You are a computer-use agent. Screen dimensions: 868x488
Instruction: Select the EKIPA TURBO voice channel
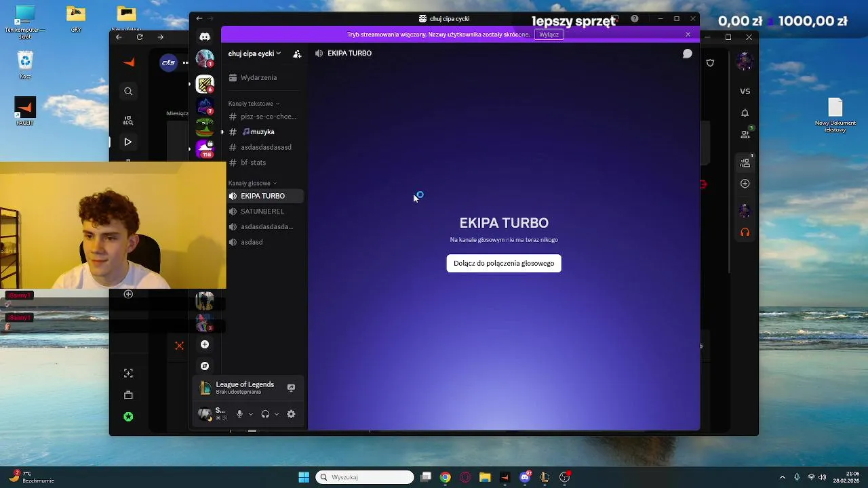[x=264, y=196]
